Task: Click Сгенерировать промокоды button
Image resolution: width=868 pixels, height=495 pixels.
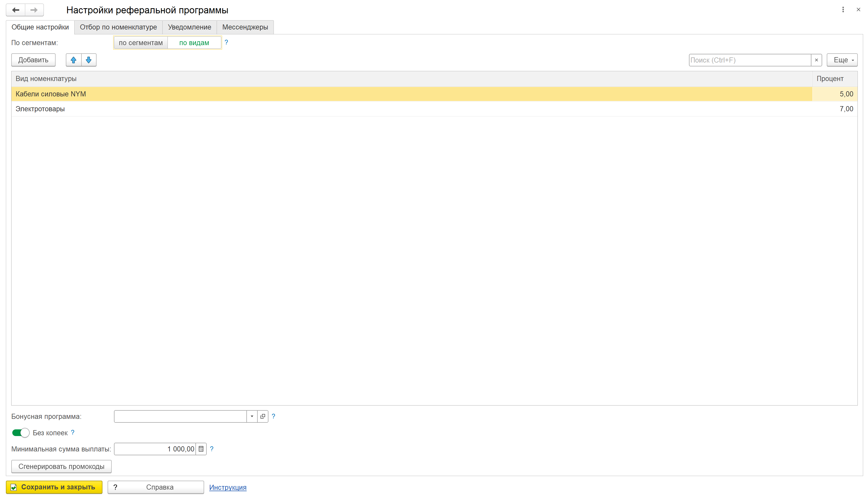Action: [61, 467]
